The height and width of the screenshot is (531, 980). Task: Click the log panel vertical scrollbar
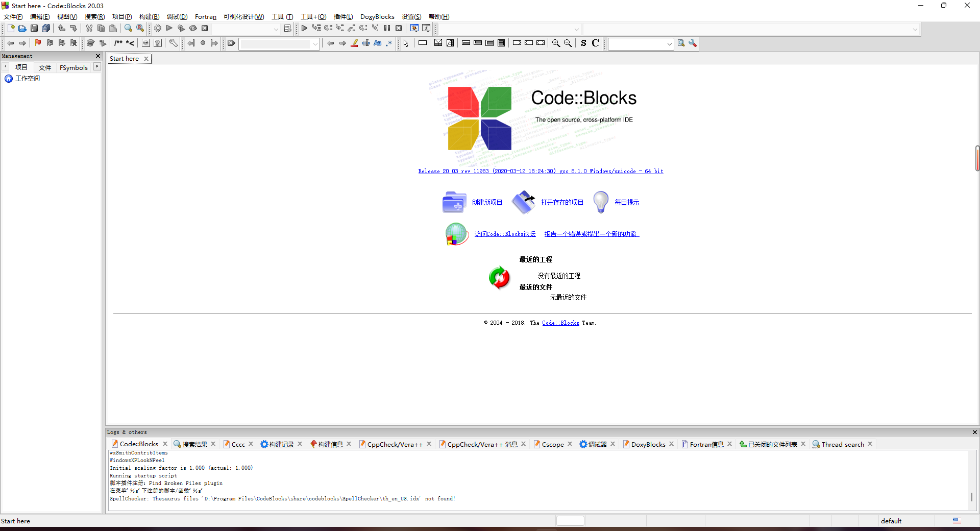coord(971,496)
